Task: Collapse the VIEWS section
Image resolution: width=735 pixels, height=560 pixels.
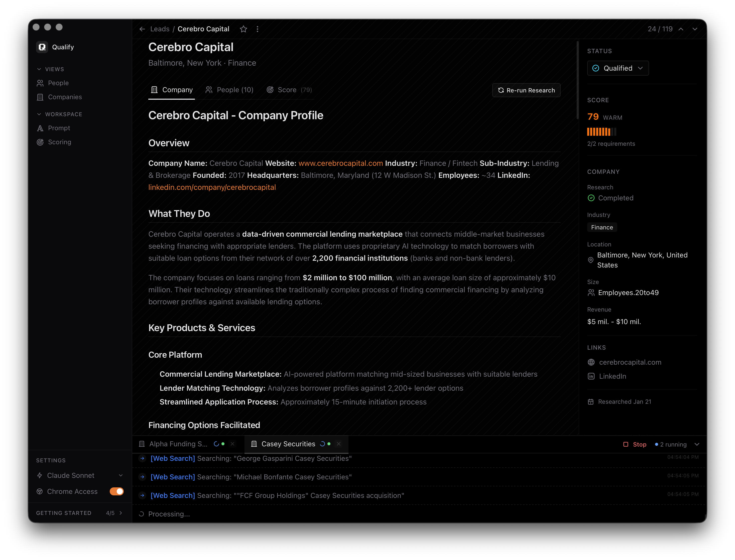Action: pos(50,69)
